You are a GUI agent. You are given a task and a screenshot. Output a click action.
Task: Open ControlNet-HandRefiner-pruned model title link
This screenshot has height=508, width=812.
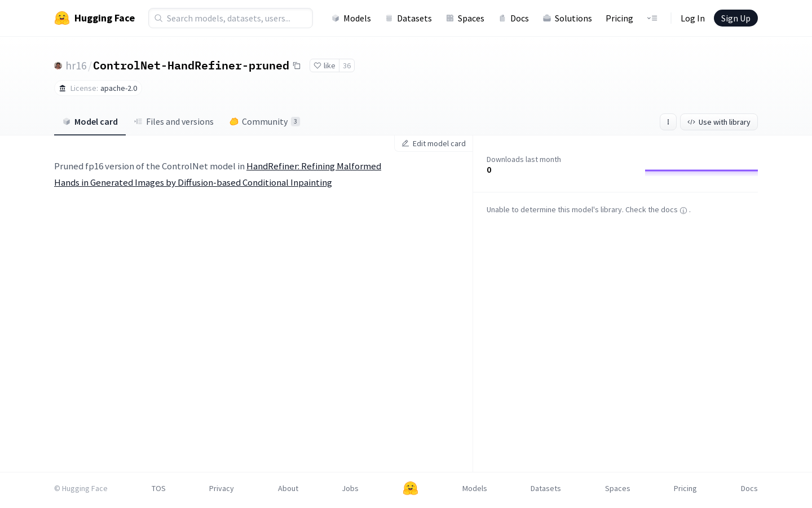(x=191, y=65)
